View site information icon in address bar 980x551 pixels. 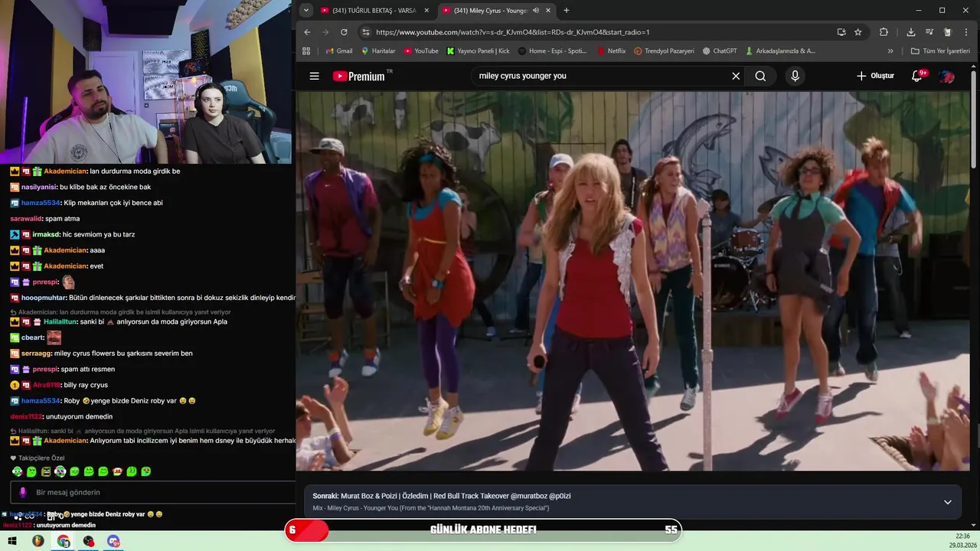365,32
